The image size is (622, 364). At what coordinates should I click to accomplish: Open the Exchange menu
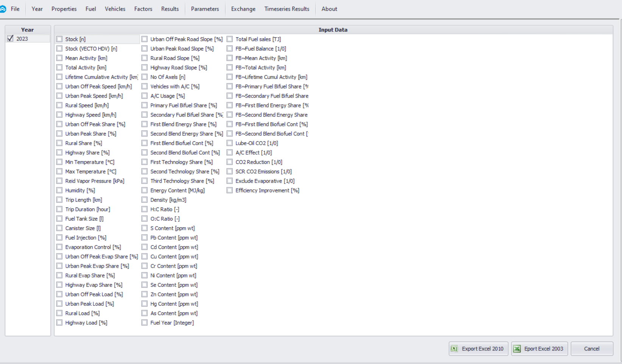click(243, 9)
